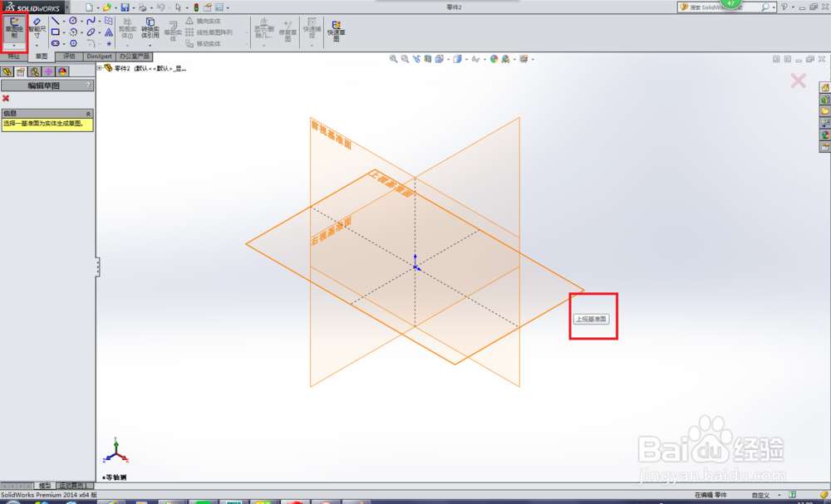Click the 自定义 units in status bar
Image resolution: width=831 pixels, height=504 pixels.
point(760,495)
